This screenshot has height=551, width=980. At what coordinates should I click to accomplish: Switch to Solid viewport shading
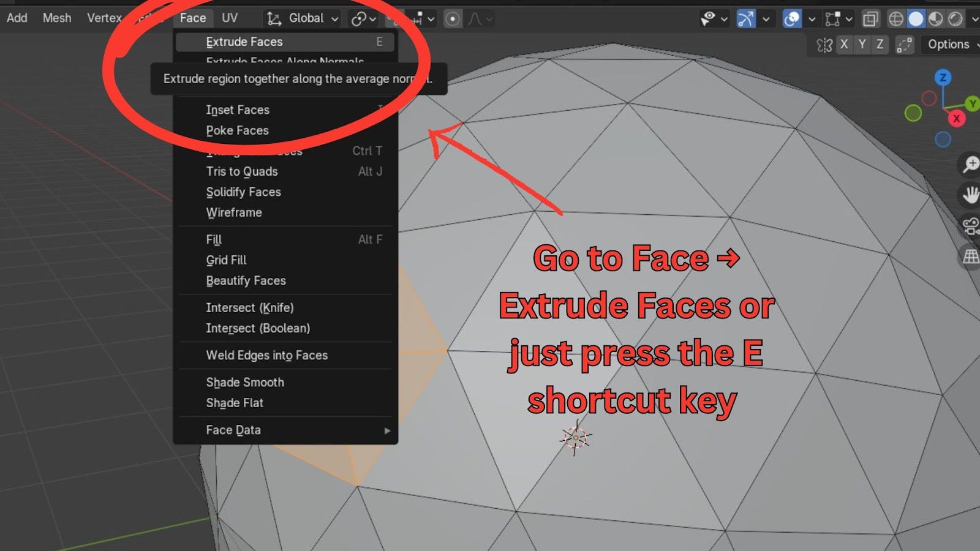point(916,19)
